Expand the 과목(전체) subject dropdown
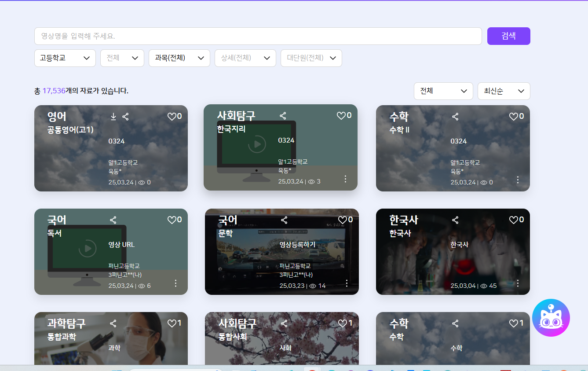Image resolution: width=588 pixels, height=371 pixels. coord(179,58)
